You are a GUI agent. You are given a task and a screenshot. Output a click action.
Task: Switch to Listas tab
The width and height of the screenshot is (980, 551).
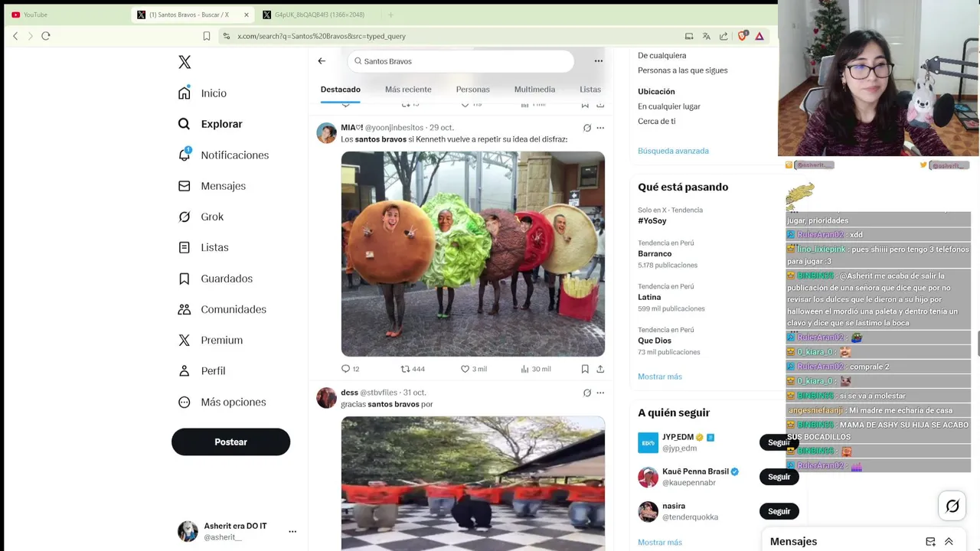point(590,90)
